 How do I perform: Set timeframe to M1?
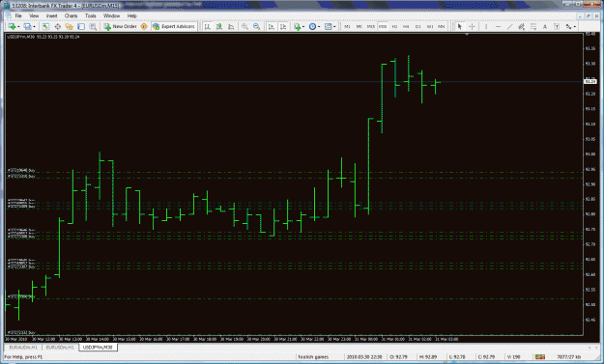(x=347, y=26)
